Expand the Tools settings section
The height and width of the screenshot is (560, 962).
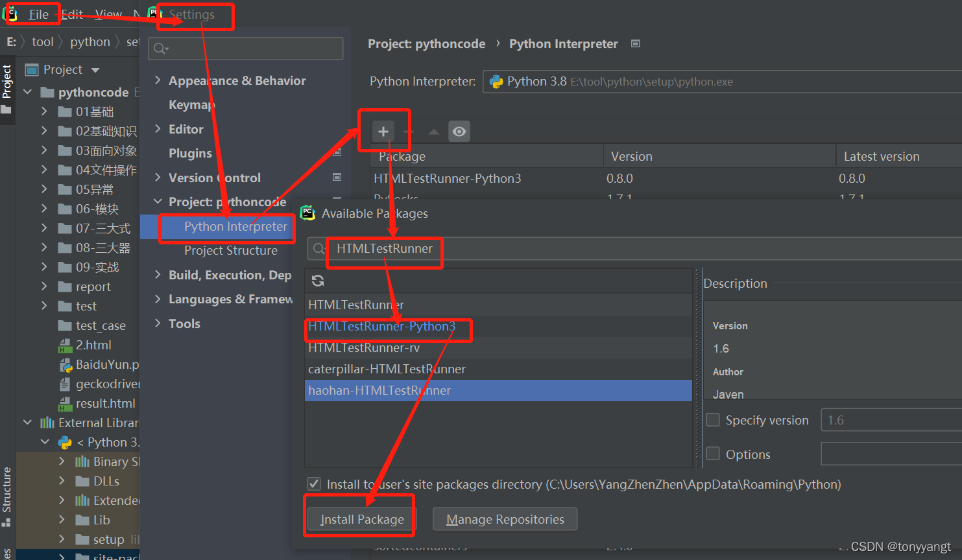pos(158,323)
